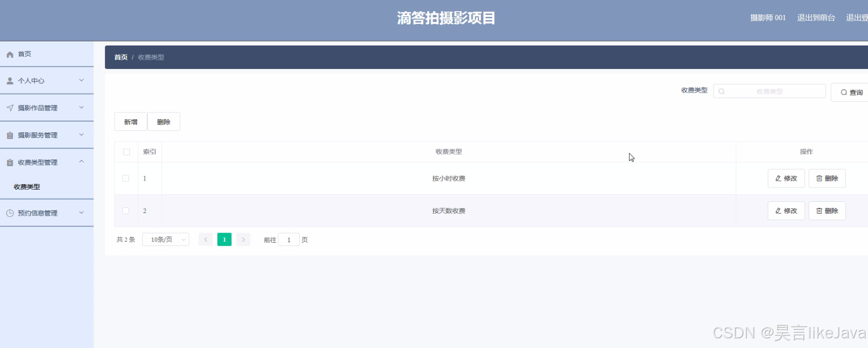Screen dimensions: 868x348
Task: Click the clock icon beside 预约信息管理
Action: coord(10,213)
